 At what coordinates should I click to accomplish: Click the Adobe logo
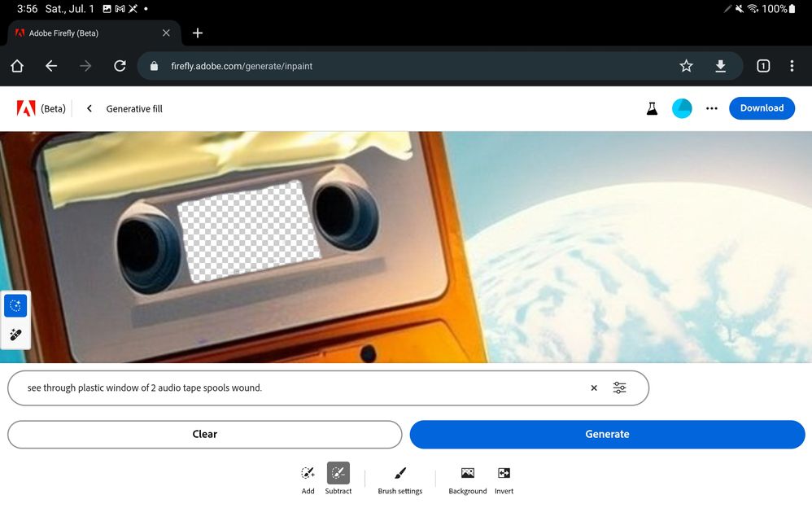pyautogui.click(x=26, y=108)
